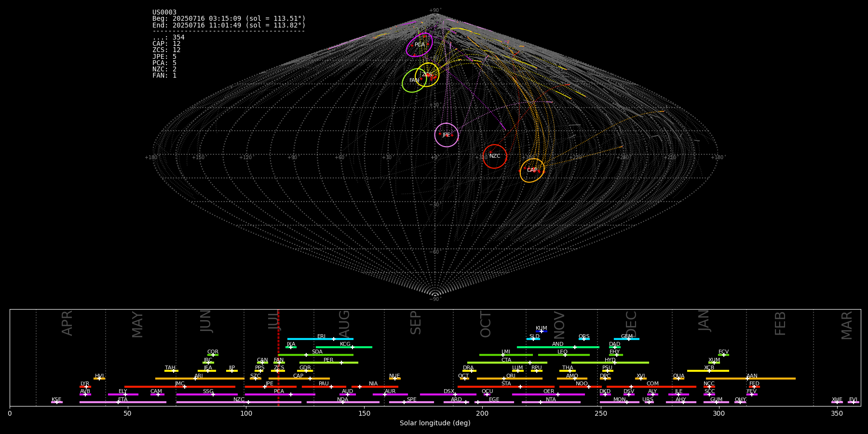Click the NZC red radiant circle on map
Screen dimensions: 868x434
(495, 156)
